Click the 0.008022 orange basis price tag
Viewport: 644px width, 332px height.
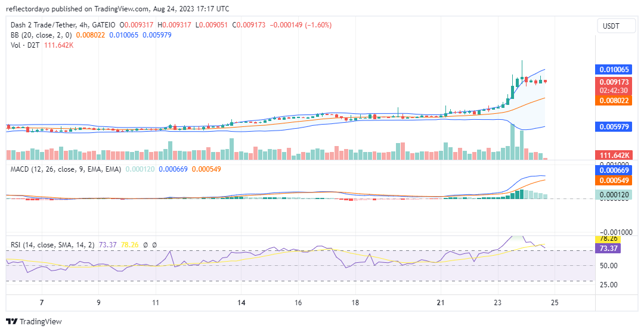(614, 100)
